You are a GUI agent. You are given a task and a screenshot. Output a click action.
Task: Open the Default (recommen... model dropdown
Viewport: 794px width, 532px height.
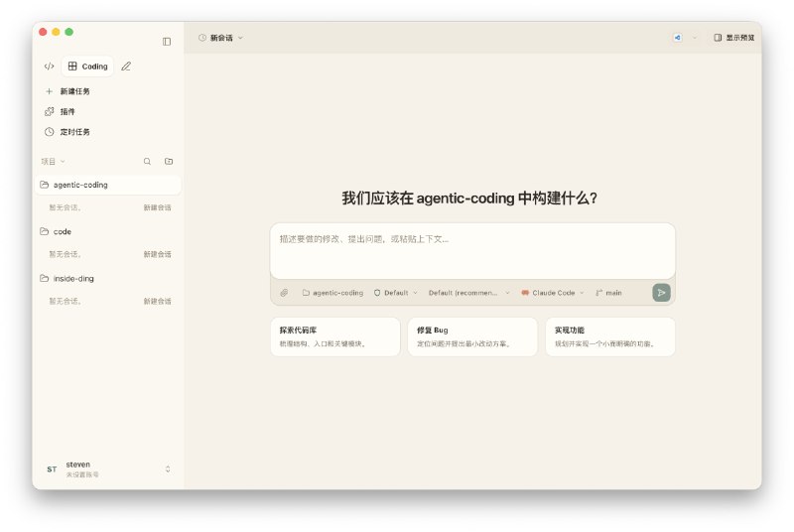point(468,293)
